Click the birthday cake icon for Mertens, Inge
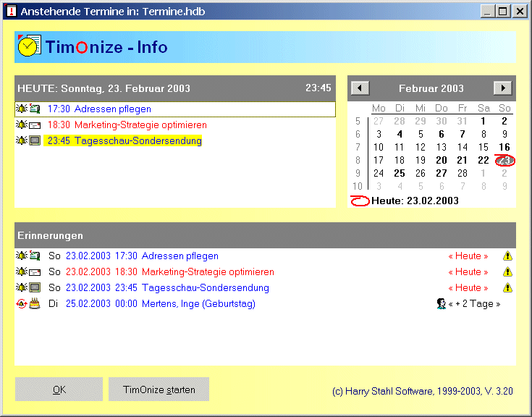 coord(35,303)
